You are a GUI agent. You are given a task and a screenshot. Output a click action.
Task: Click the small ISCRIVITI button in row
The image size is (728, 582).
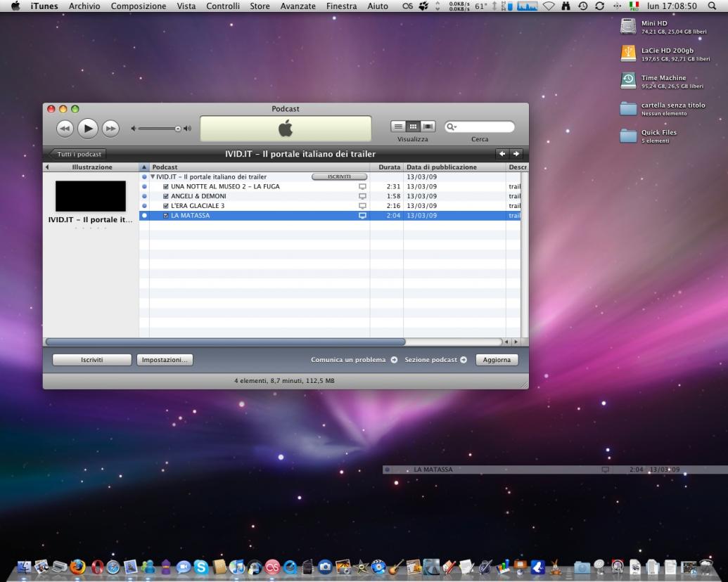coord(340,177)
